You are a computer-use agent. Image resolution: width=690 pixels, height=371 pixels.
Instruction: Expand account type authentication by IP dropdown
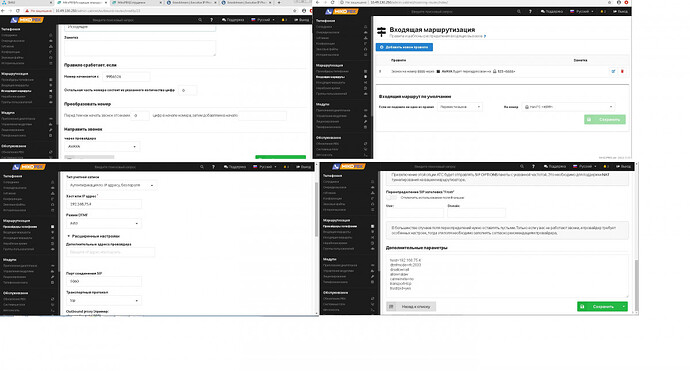point(111,185)
